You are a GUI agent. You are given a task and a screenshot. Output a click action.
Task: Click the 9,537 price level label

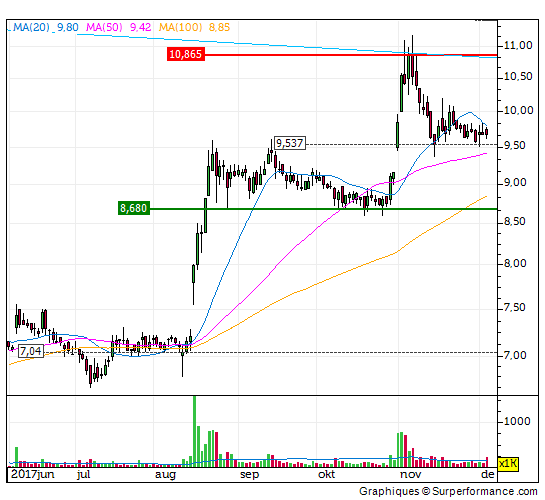(290, 143)
